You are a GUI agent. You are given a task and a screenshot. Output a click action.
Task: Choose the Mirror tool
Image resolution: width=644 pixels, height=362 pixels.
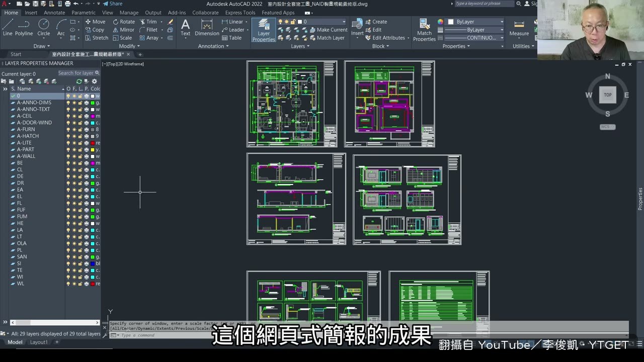[123, 30]
